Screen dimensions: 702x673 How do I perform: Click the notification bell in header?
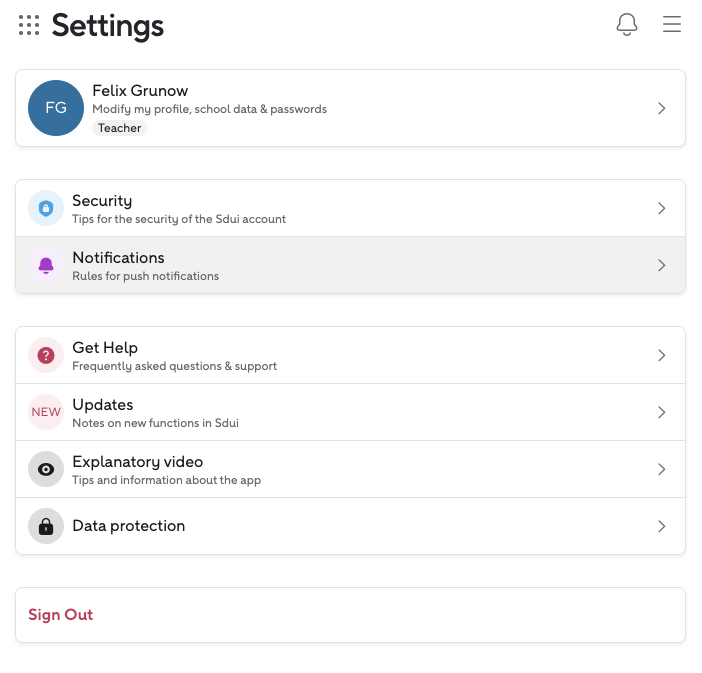click(x=627, y=25)
